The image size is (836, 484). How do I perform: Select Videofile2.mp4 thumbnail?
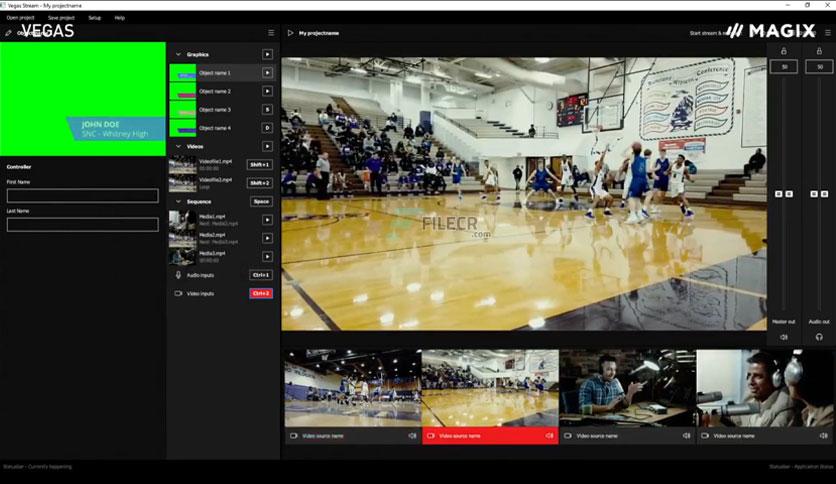coord(183,183)
